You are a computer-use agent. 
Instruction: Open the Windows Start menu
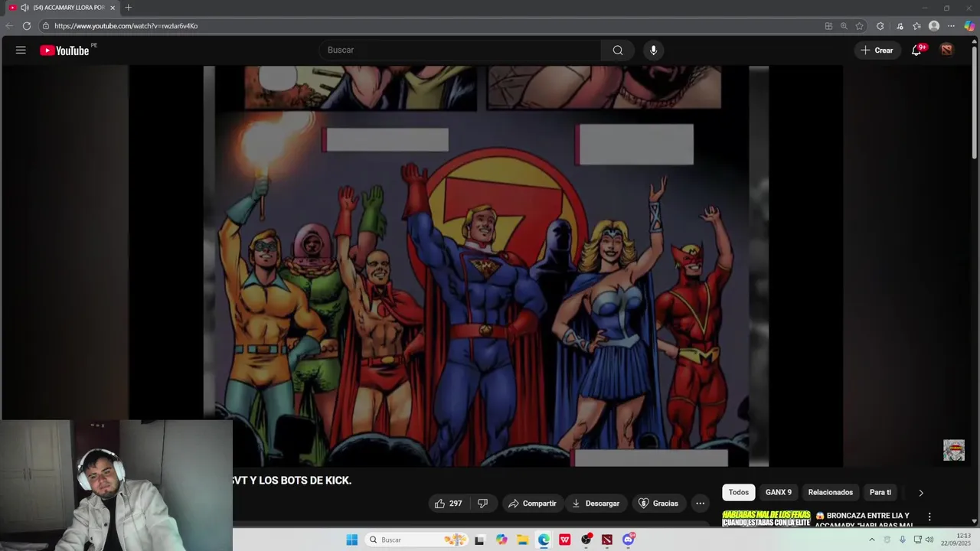(x=351, y=540)
